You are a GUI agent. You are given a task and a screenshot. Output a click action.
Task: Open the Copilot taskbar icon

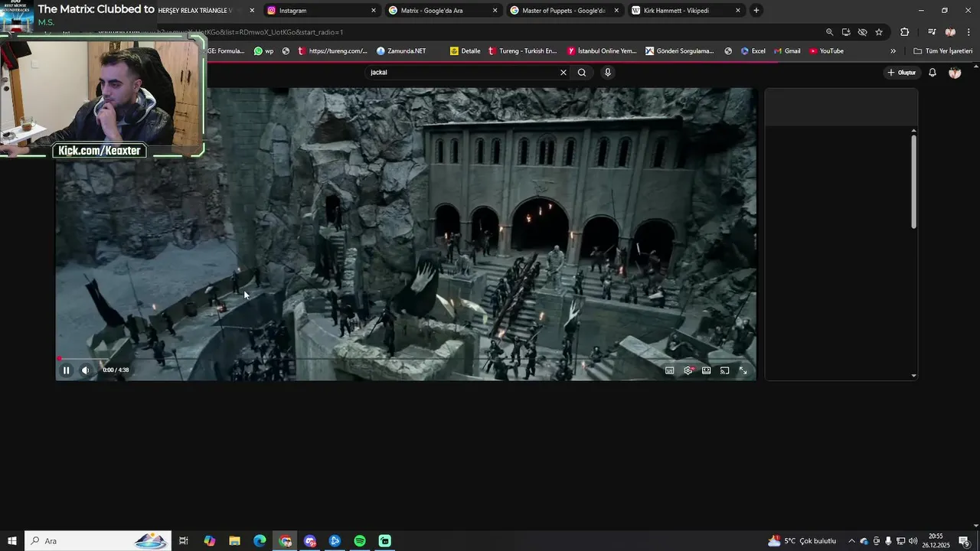pyautogui.click(x=209, y=541)
